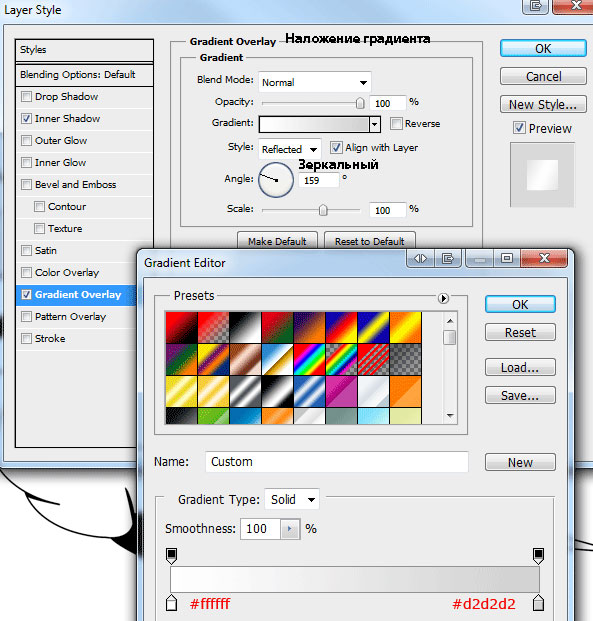Image resolution: width=593 pixels, height=621 pixels.
Task: Select the Contour sub-style row
Action: (x=85, y=207)
